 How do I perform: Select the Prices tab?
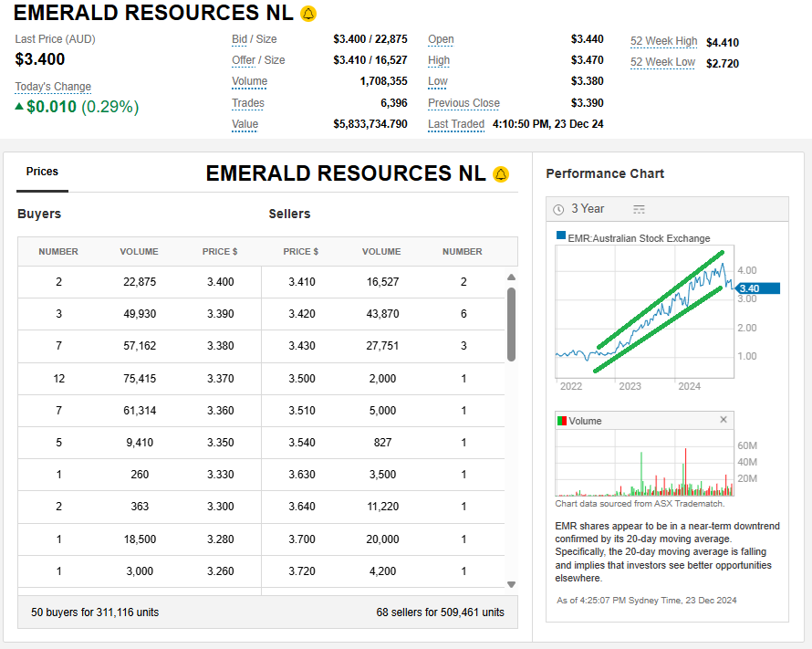pyautogui.click(x=42, y=172)
